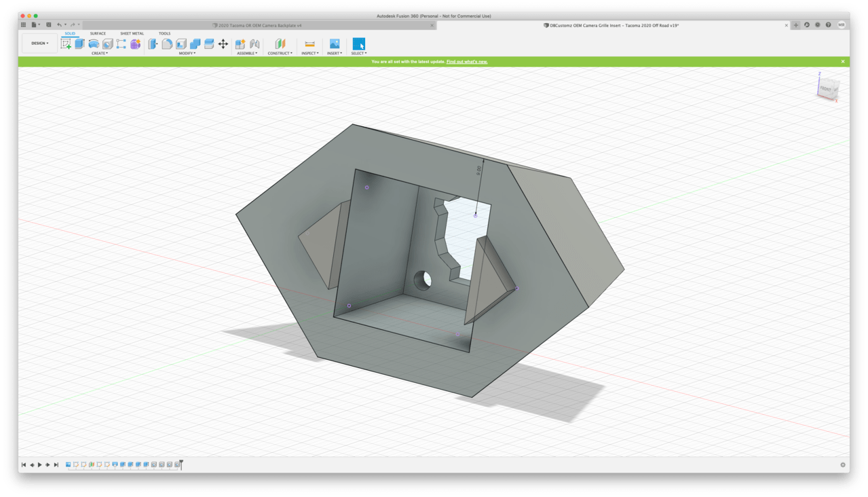Click the FRONT face of ViewCube
Image resolution: width=868 pixels, height=497 pixels.
tap(825, 89)
